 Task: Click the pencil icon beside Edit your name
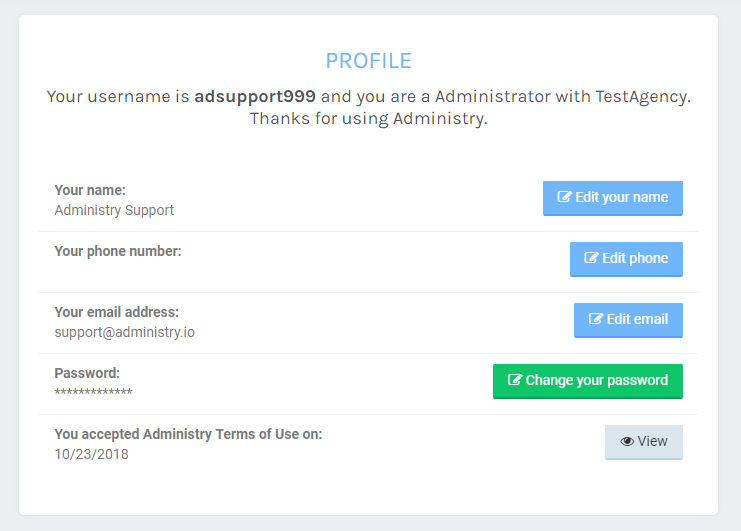[565, 198]
